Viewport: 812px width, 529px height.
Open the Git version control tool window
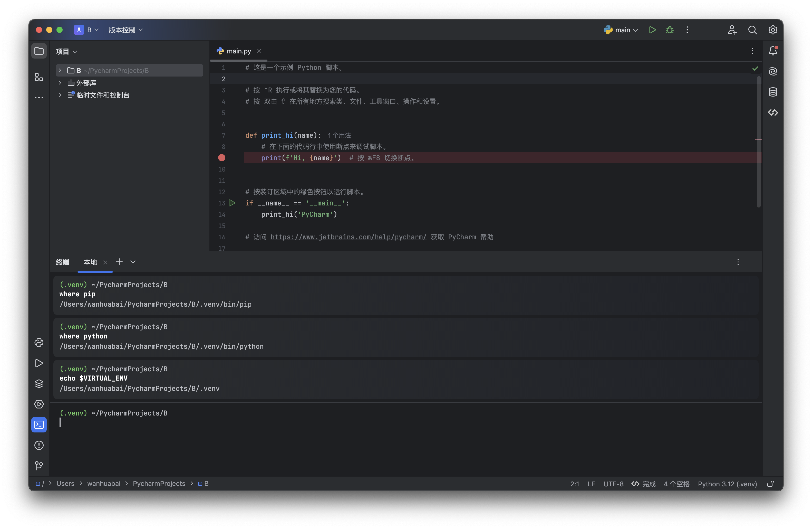pyautogui.click(x=39, y=466)
